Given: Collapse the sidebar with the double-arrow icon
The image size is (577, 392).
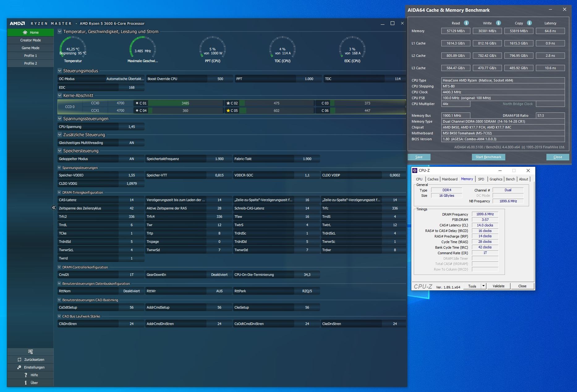Looking at the screenshot, I should [x=54, y=208].
